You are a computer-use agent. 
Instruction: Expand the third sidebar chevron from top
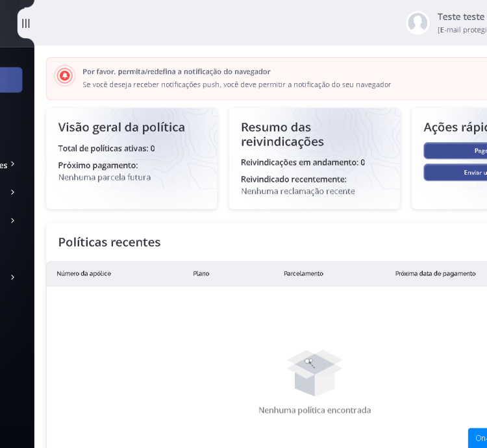click(12, 221)
